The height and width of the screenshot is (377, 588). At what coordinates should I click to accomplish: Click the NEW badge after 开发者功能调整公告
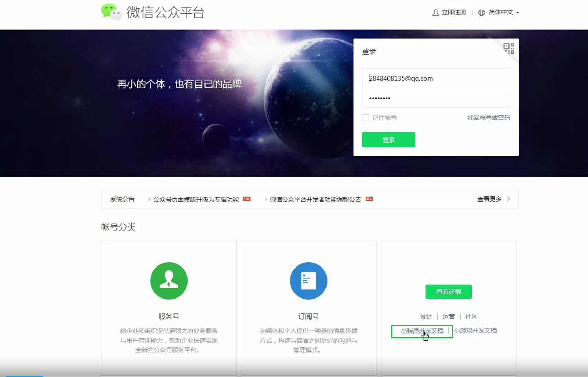point(369,199)
